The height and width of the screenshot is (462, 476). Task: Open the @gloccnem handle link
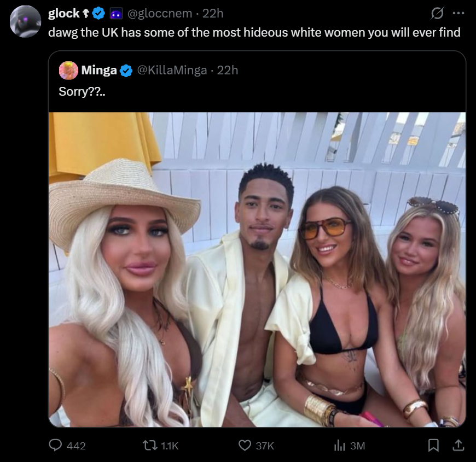[160, 13]
